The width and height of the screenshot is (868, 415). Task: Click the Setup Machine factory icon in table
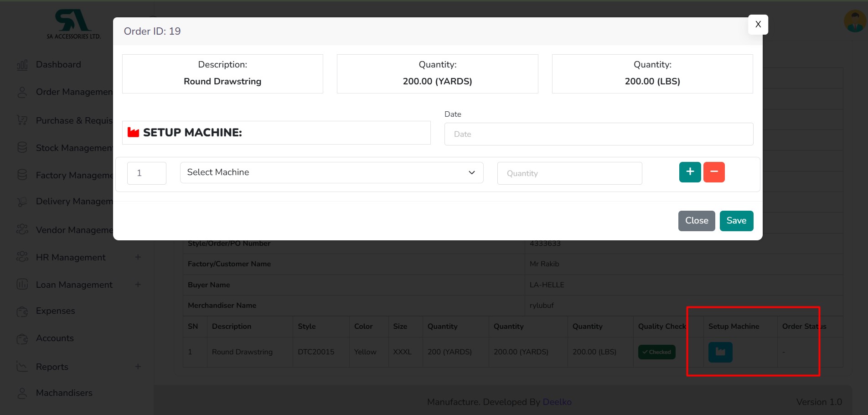click(x=720, y=352)
